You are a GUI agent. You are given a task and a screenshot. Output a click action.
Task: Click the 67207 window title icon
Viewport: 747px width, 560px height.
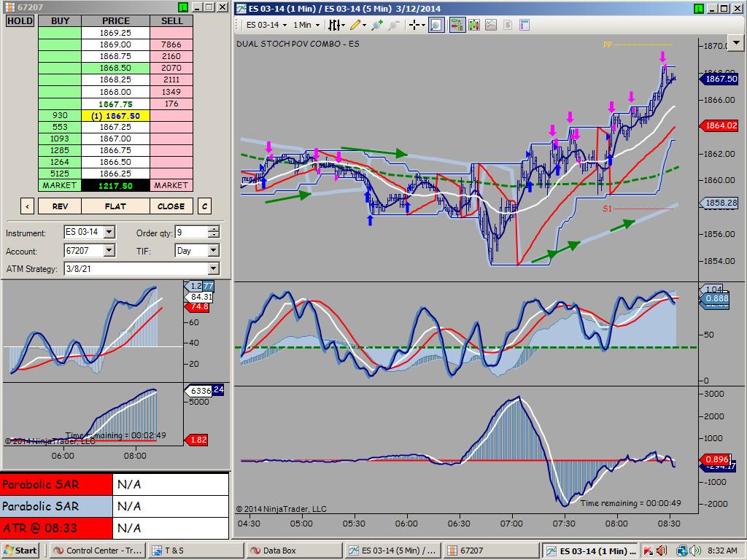click(9, 7)
